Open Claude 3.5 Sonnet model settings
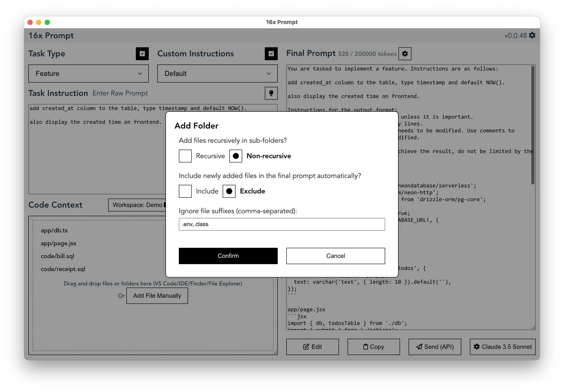This screenshot has width=564, height=392. tap(503, 347)
